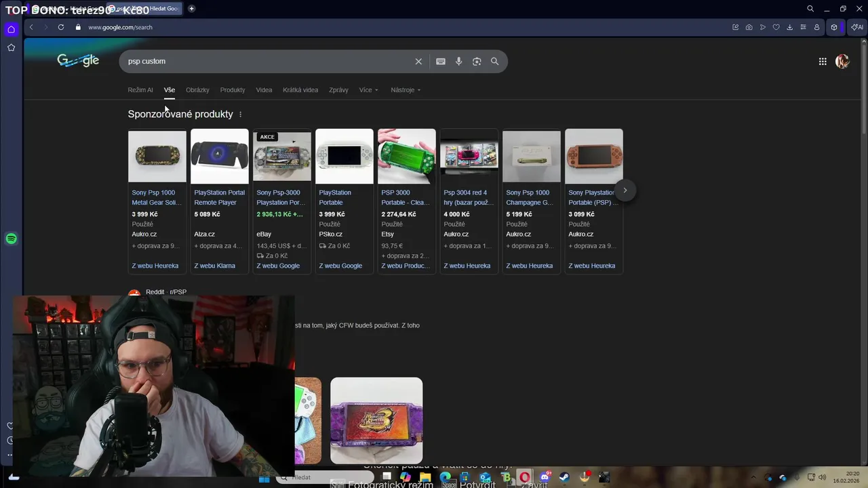The height and width of the screenshot is (488, 868).
Task: Open Spotify from the browser sidebar
Action: 11,239
